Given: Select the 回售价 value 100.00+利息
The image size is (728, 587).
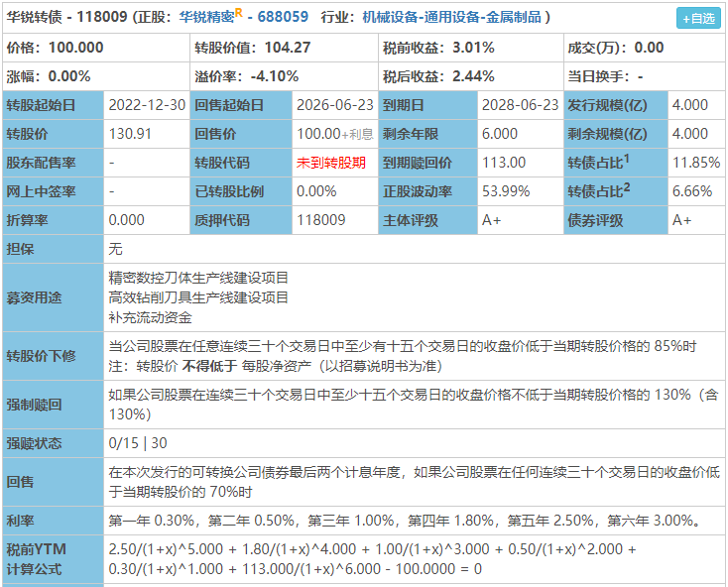Looking at the screenshot, I should coord(335,134).
